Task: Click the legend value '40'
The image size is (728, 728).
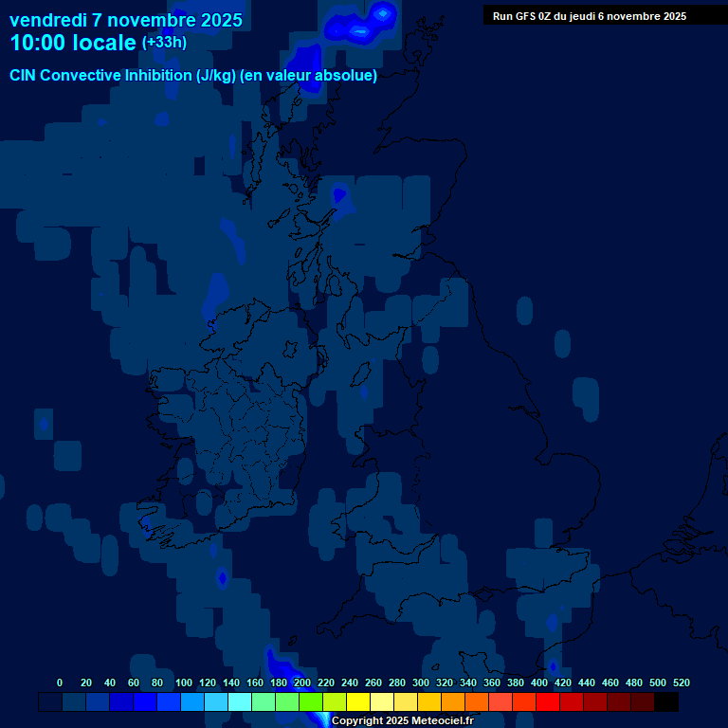Action: (110, 682)
